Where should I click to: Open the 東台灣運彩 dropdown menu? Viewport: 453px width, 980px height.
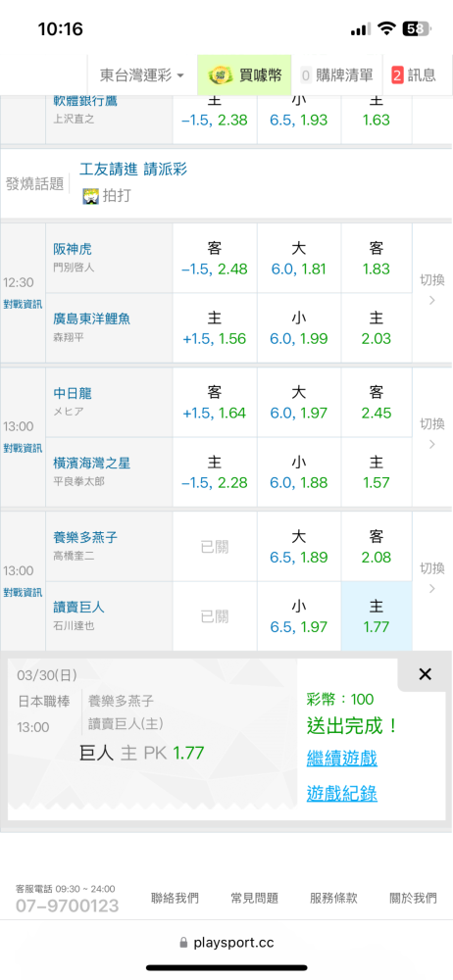click(142, 75)
